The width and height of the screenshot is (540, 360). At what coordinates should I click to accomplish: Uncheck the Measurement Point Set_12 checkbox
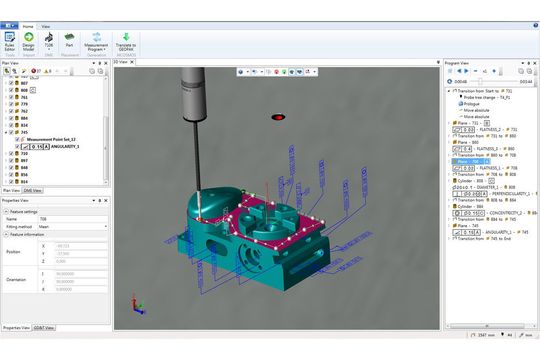(x=18, y=140)
